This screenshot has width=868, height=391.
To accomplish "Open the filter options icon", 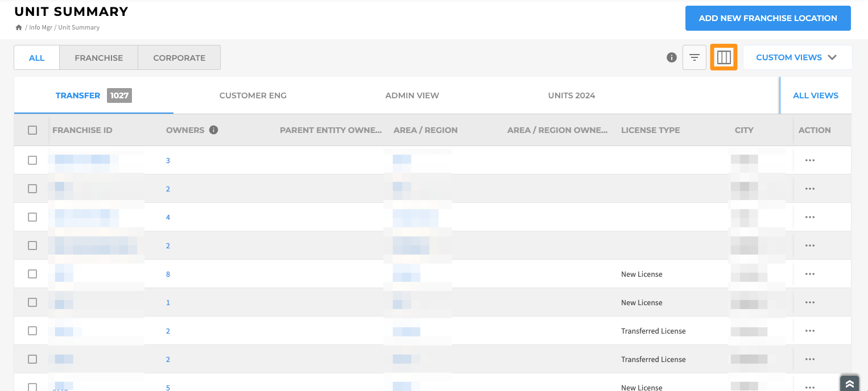I will (x=695, y=57).
